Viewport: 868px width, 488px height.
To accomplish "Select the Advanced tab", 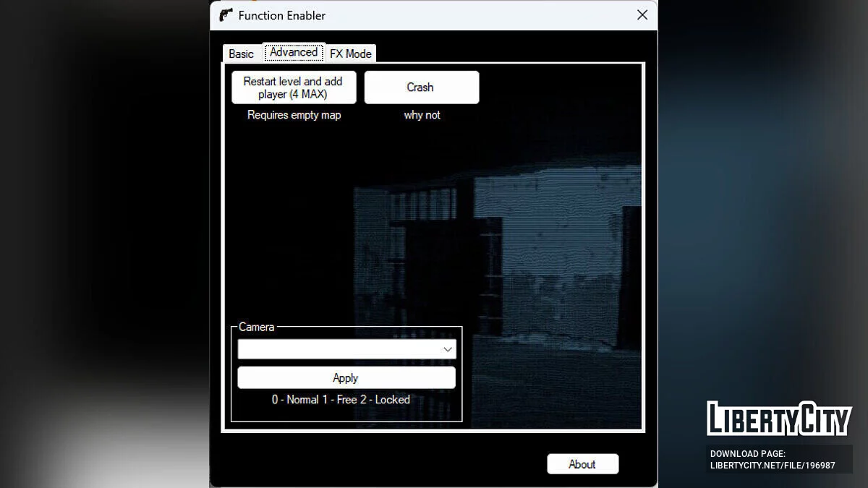I will [x=294, y=53].
